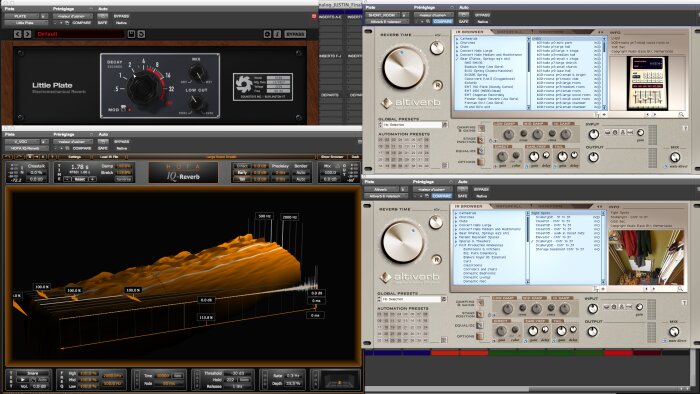Click the help question mark in SHORT_ROOM Altiverb
This screenshot has height=394, width=700.
685,129
